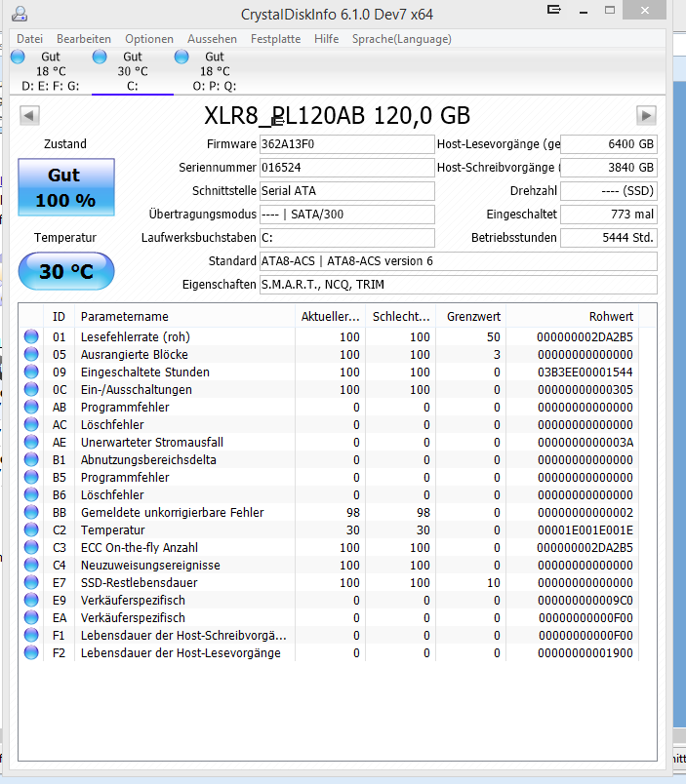The image size is (686, 784).
Task: Select the D: E: F: G: disk tab
Action: click(51, 71)
